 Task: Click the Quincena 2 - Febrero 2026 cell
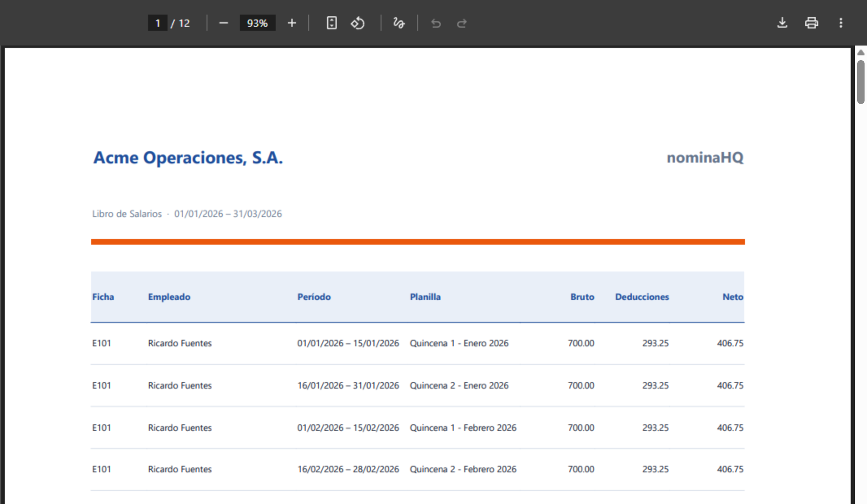pyautogui.click(x=463, y=469)
